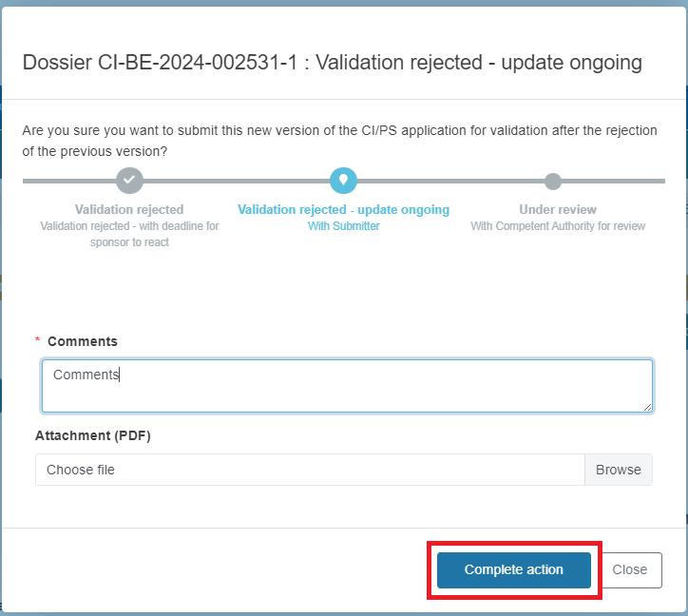Click the Attachment (PDF) label
This screenshot has height=616, width=688.
(93, 435)
